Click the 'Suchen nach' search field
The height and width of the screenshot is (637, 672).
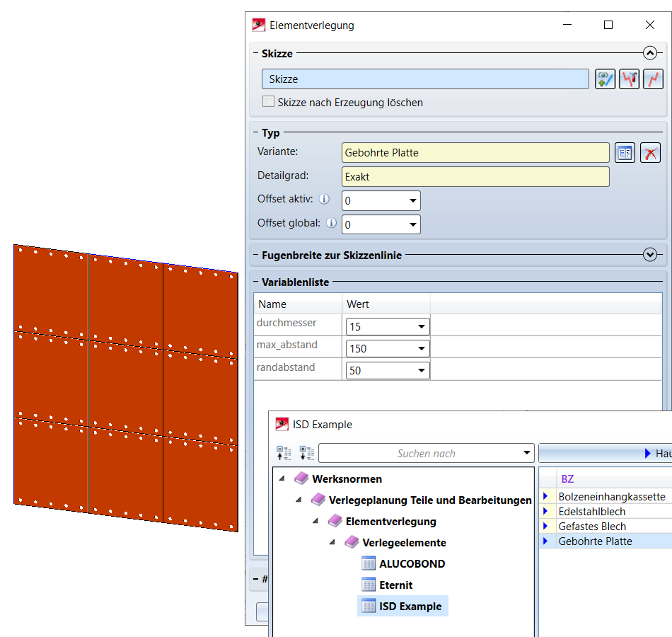[426, 454]
